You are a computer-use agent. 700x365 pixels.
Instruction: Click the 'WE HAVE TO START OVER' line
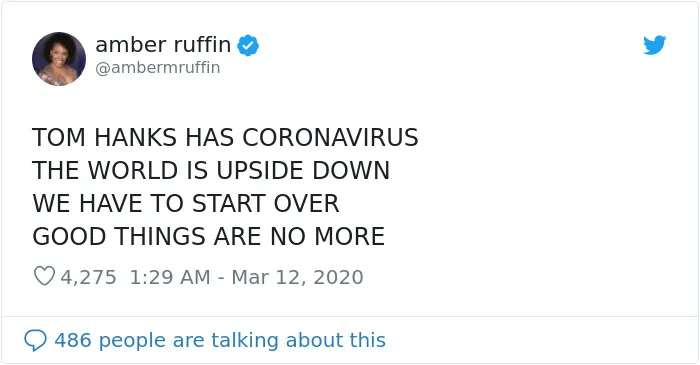(186, 203)
